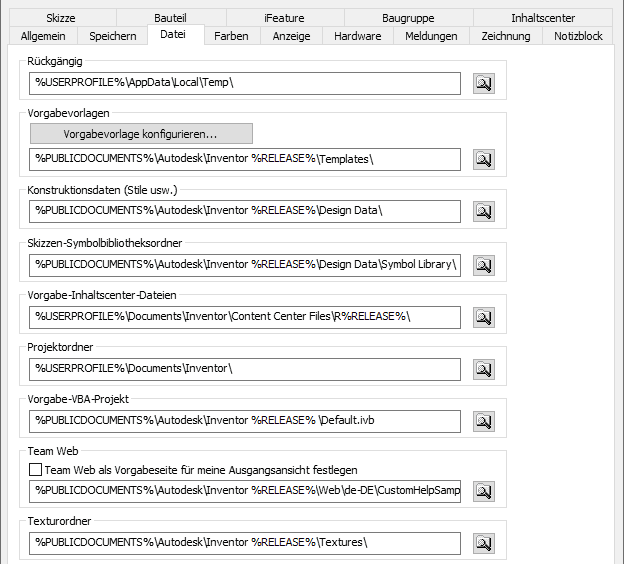Viewport: 624px width, 564px height.
Task: Click the Projektordner path input field
Action: [x=245, y=369]
